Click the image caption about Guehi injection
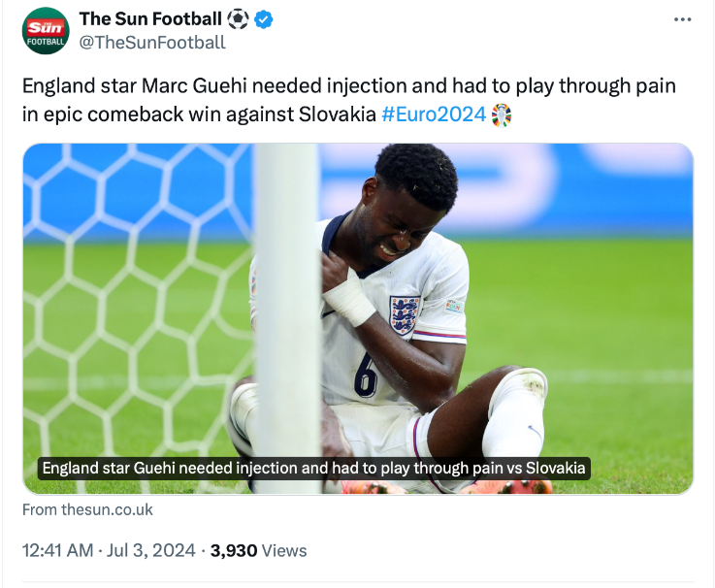The height and width of the screenshot is (588, 715). click(315, 469)
